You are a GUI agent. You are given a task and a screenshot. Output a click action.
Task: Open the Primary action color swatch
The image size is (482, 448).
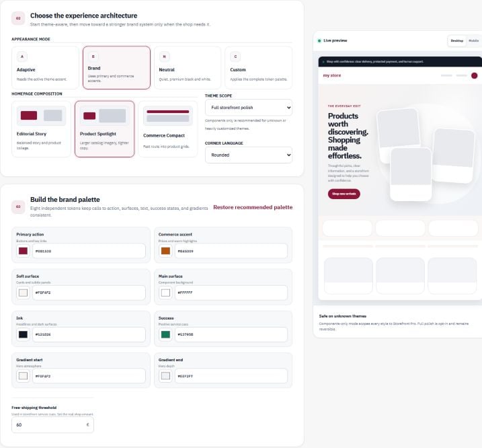click(x=23, y=251)
